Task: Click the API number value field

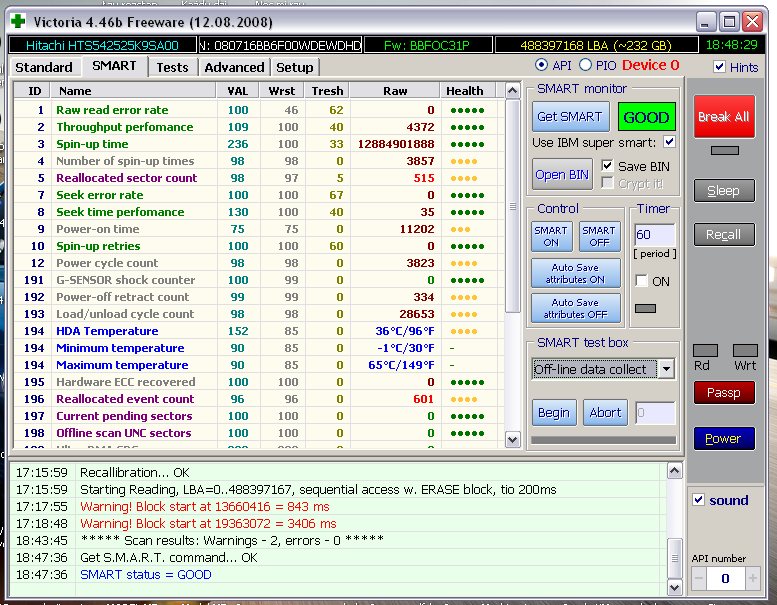Action: (725, 578)
